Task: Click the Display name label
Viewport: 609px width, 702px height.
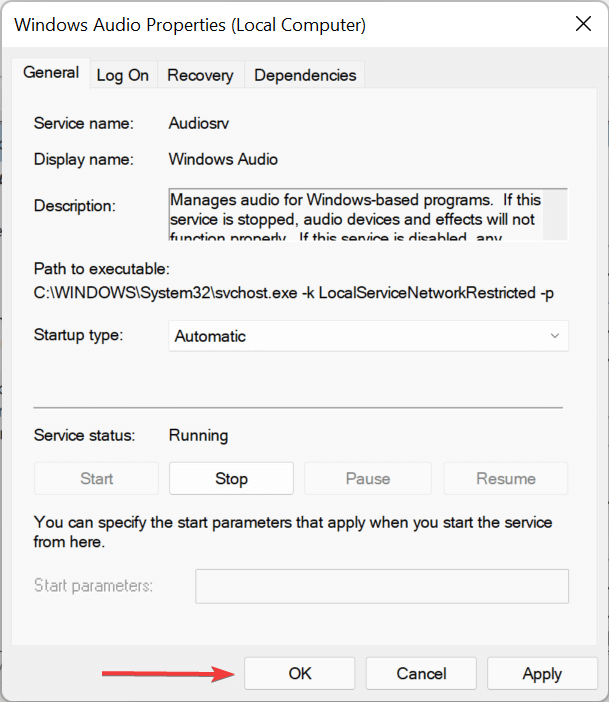Action: tap(84, 159)
